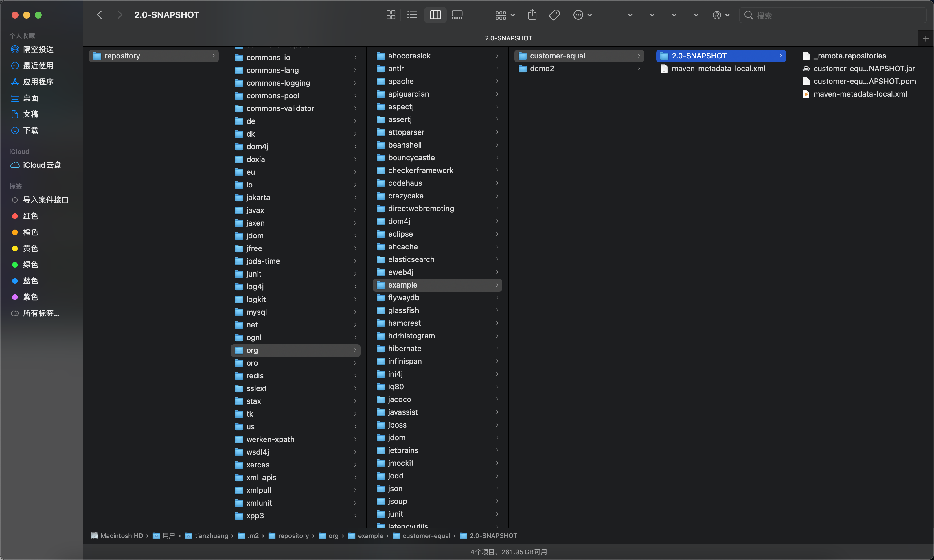
Task: Open iCloud Drive in sidebar
Action: 41,165
